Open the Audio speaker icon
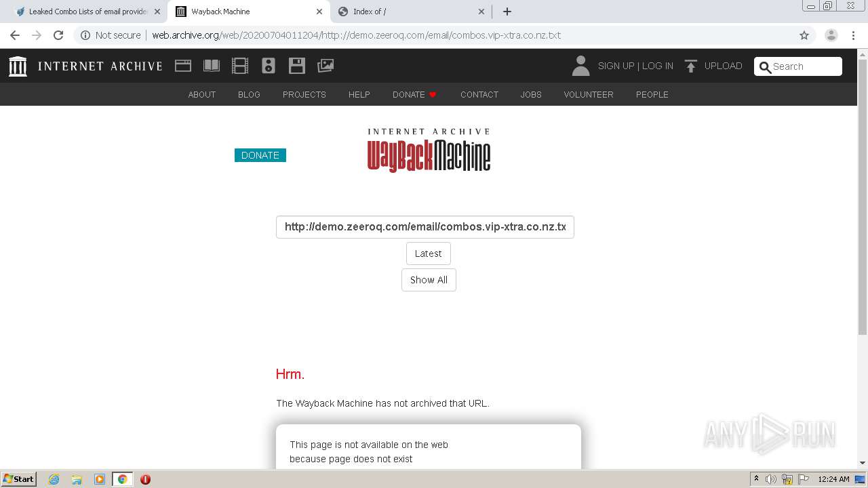The height and width of the screenshot is (488, 868). (x=269, y=66)
